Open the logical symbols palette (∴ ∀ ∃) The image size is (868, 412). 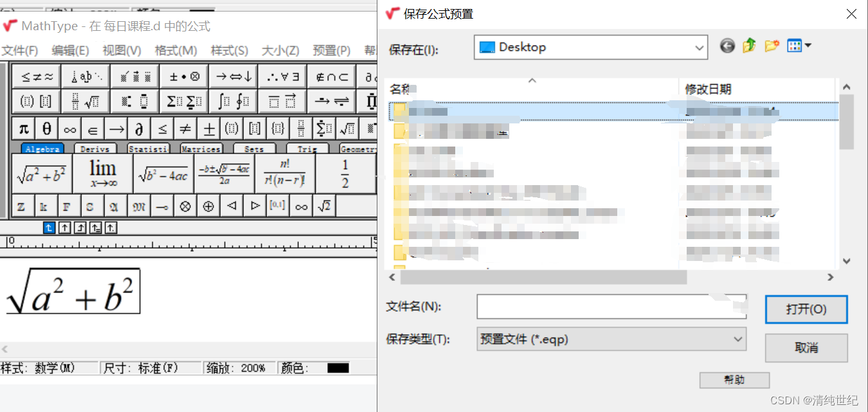tap(282, 76)
